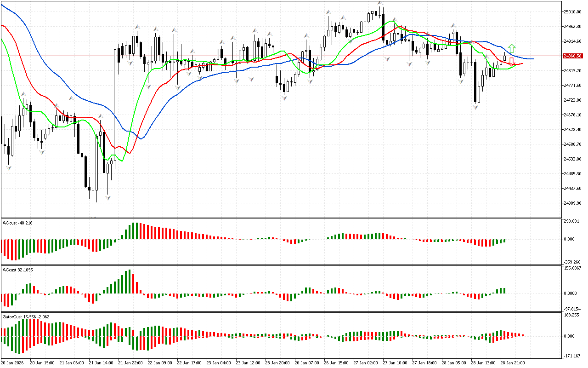Viewport: 588px width, 368px height.
Task: Select the up fractal at the chart's highest peak
Action: point(380,3)
